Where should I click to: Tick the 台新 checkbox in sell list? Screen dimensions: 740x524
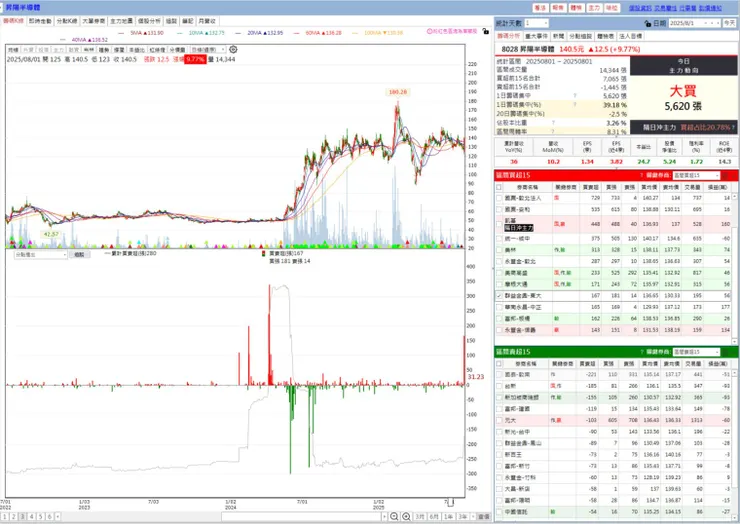(x=499, y=386)
